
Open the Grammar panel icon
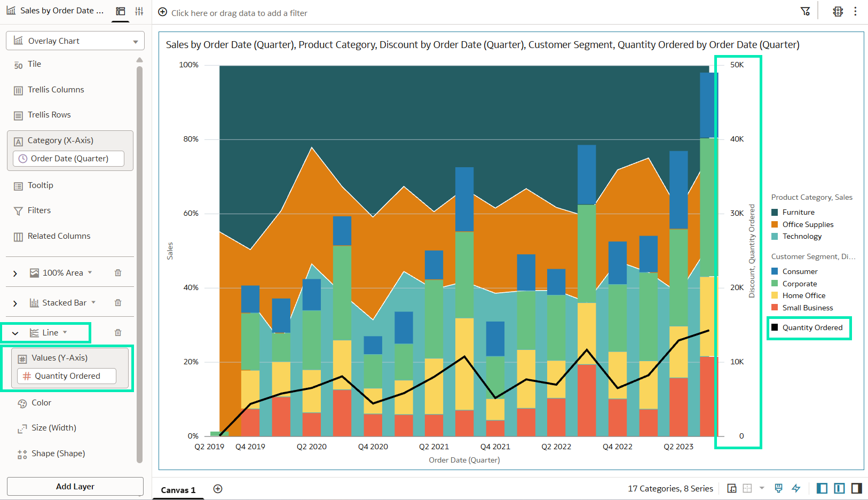pos(121,11)
